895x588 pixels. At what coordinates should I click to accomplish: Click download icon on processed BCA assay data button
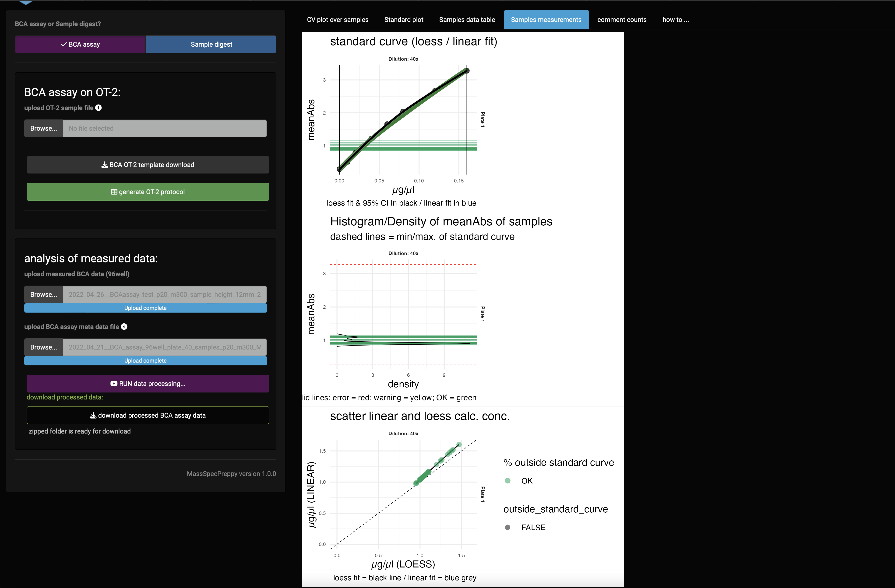pyautogui.click(x=93, y=415)
